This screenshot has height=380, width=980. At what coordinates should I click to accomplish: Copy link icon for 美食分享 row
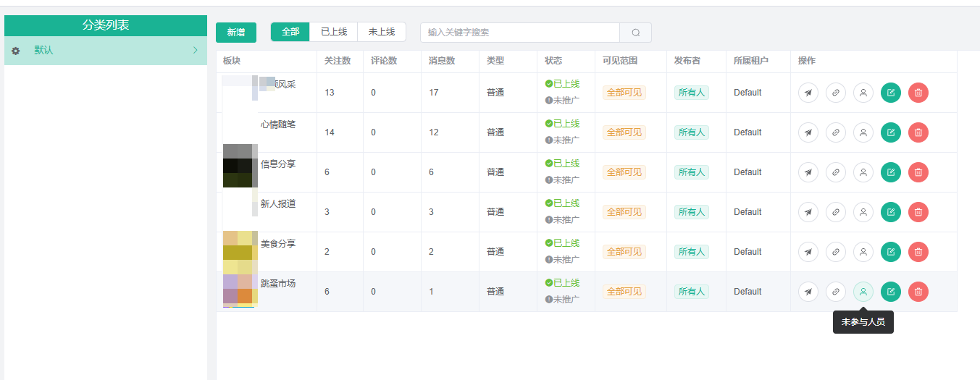pyautogui.click(x=836, y=252)
